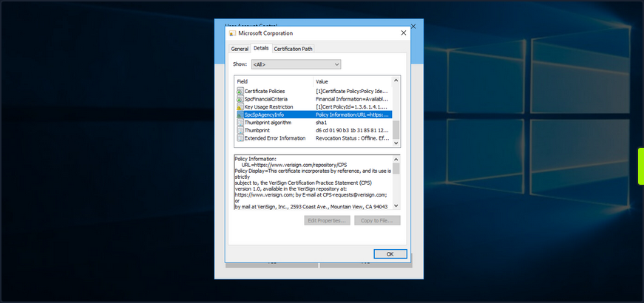Click the policy details pane scroll up arrow

(x=396, y=160)
